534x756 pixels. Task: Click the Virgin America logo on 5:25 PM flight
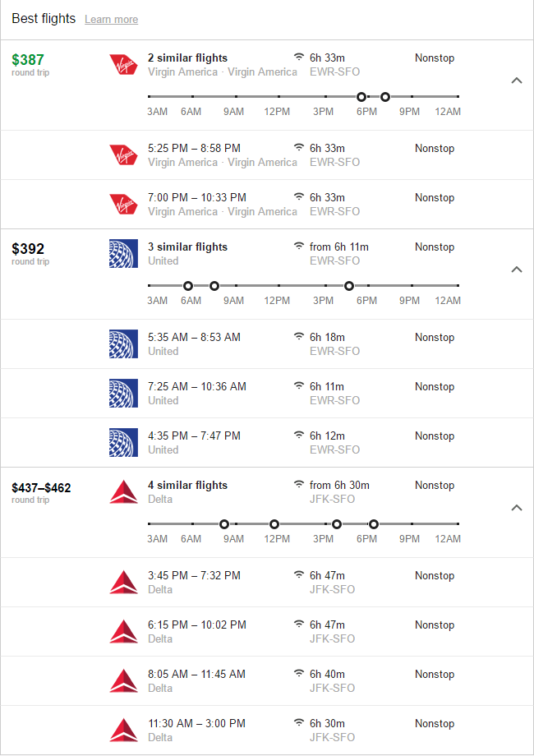(123, 155)
